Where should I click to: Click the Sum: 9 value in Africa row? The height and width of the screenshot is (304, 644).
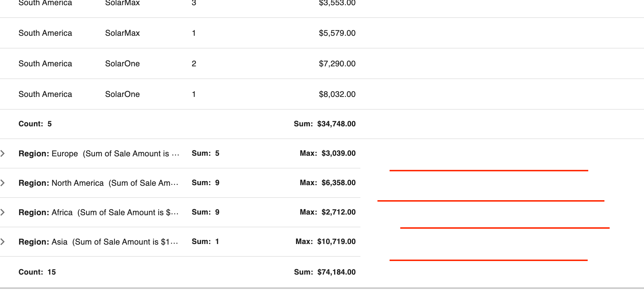point(205,212)
